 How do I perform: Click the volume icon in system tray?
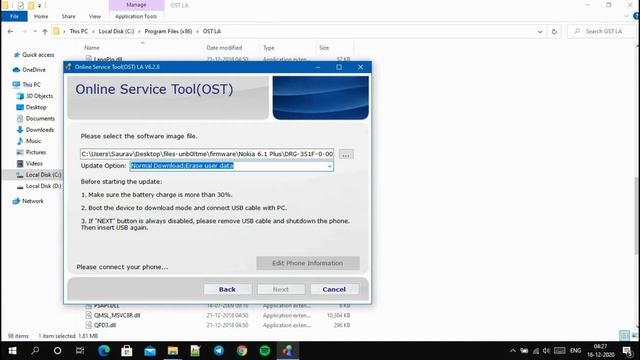(546, 351)
